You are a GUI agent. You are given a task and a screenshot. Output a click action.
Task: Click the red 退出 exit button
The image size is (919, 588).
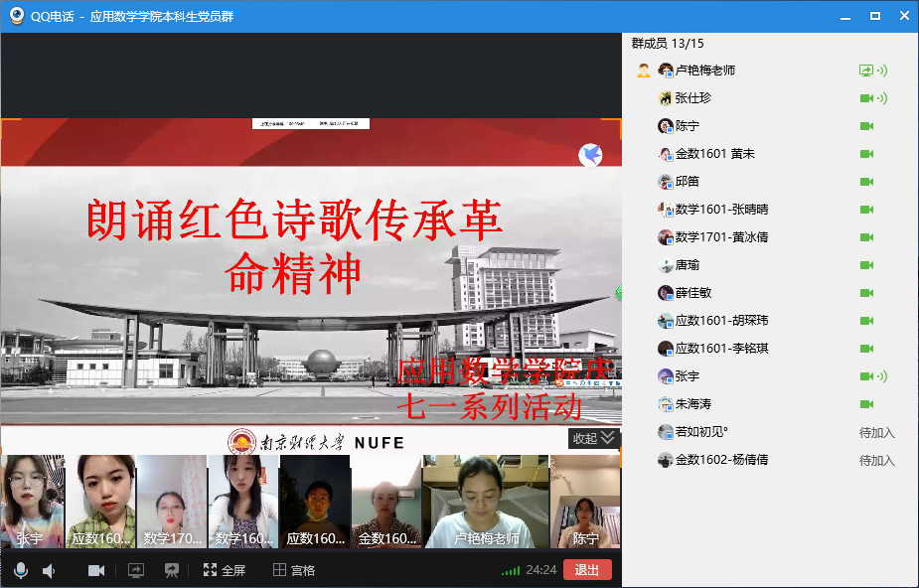pyautogui.click(x=587, y=570)
